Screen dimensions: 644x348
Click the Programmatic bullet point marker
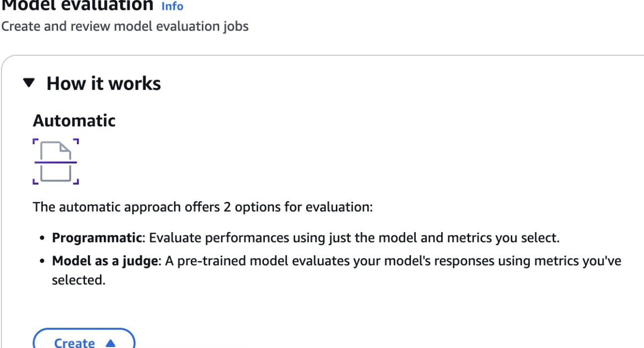[x=43, y=238]
